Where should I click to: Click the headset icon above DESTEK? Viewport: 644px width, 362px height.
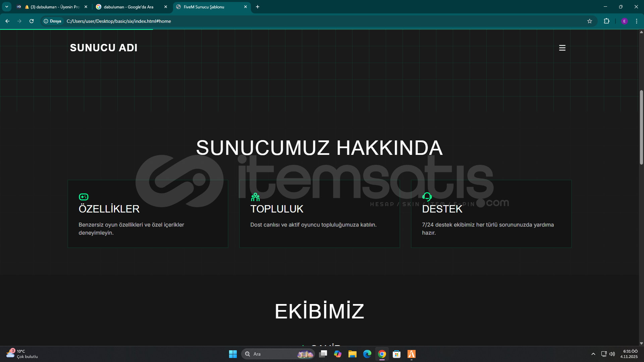coord(427,197)
